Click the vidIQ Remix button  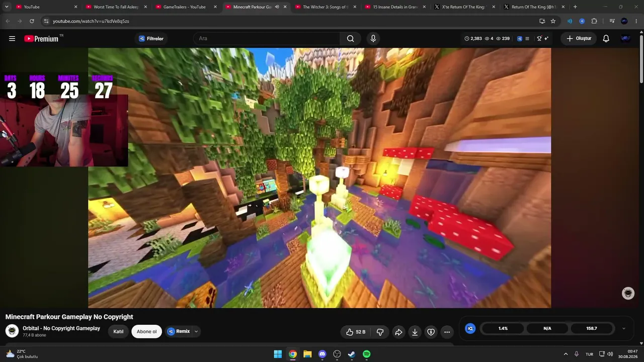[179, 332]
